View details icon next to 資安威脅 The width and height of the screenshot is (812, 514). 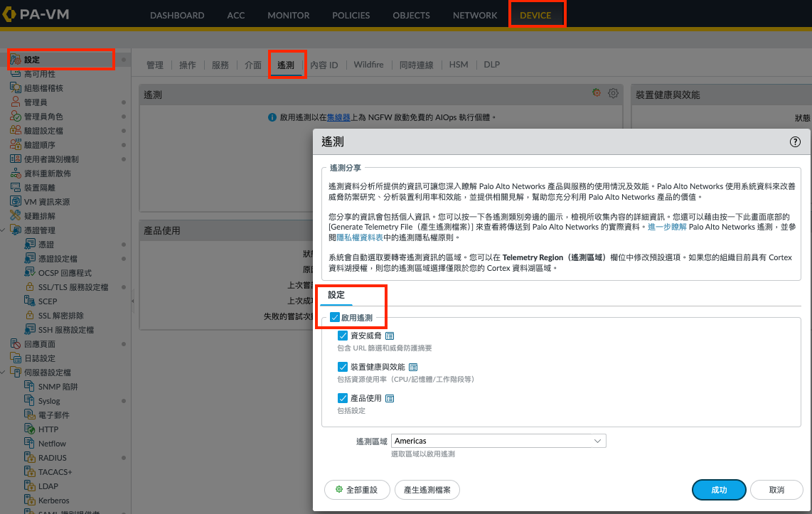tap(390, 336)
